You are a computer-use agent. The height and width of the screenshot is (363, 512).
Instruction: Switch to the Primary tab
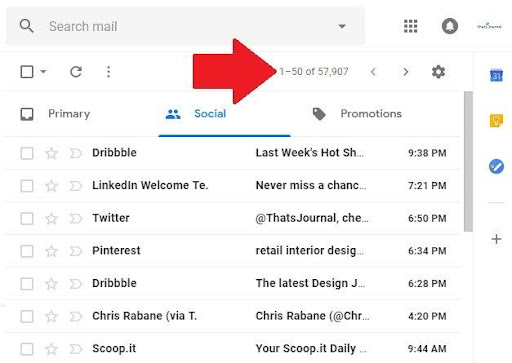tap(55, 114)
